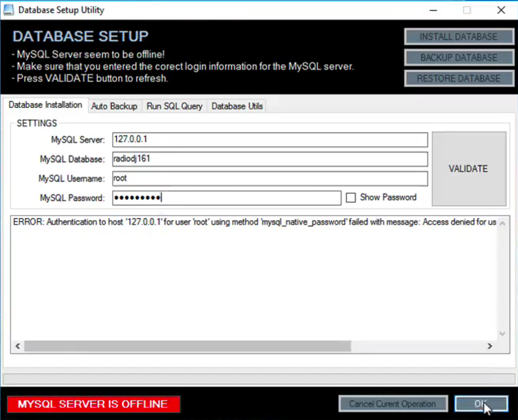
Task: Focus the MySQL Password input field
Action: point(227,198)
